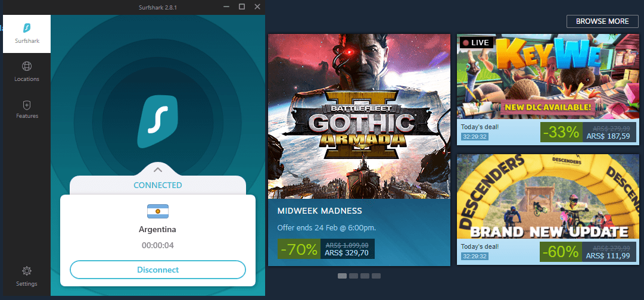
Task: Click the -60% discount badge on Descenders
Action: point(561,252)
